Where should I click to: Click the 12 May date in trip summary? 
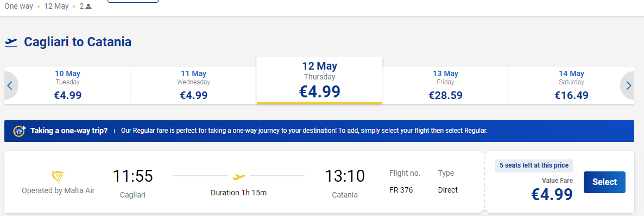56,7
